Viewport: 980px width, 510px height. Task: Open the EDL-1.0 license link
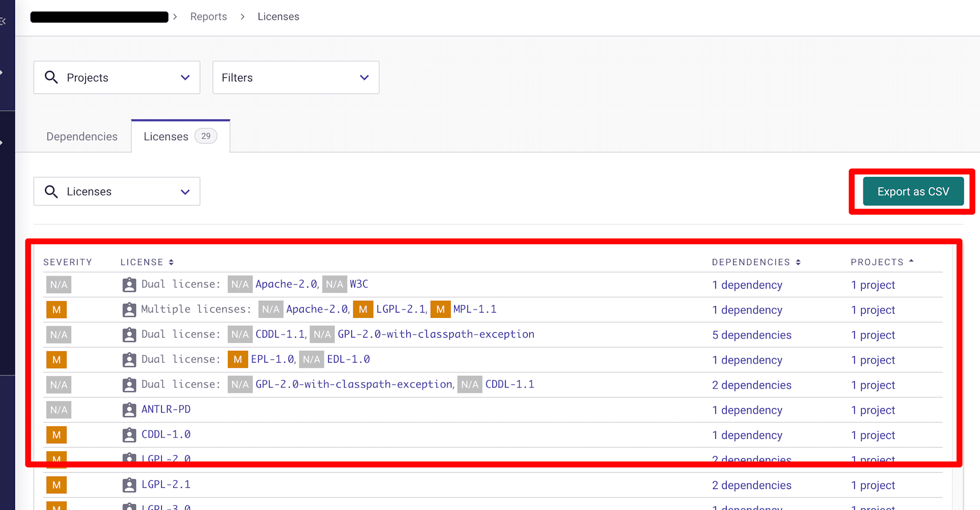click(348, 359)
